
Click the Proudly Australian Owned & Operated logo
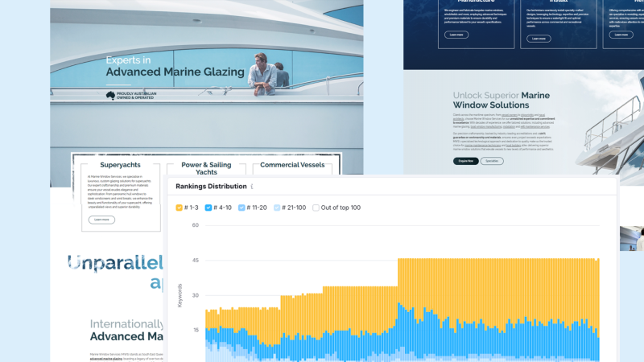click(131, 96)
